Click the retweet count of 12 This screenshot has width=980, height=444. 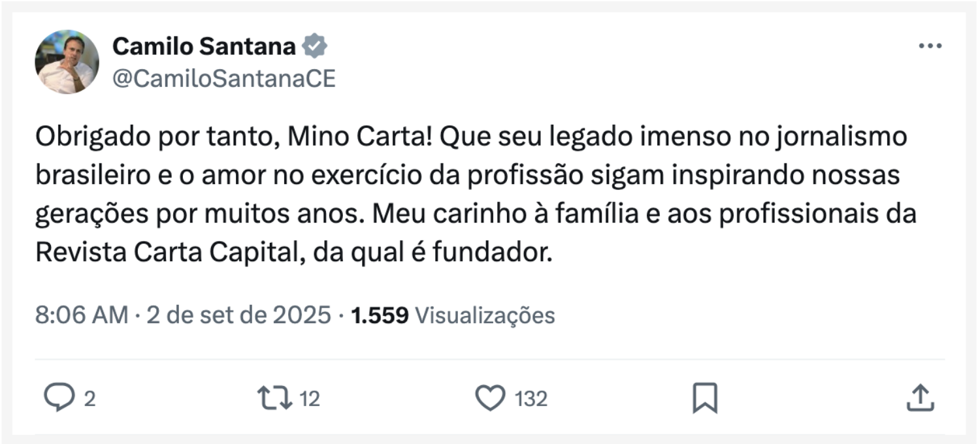(x=310, y=398)
